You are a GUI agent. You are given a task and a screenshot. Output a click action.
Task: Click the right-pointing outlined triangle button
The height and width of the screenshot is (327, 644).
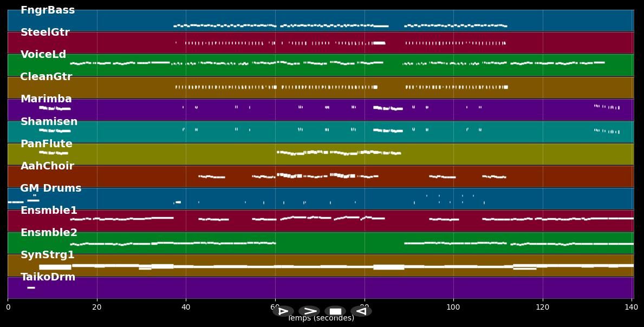(x=283, y=311)
